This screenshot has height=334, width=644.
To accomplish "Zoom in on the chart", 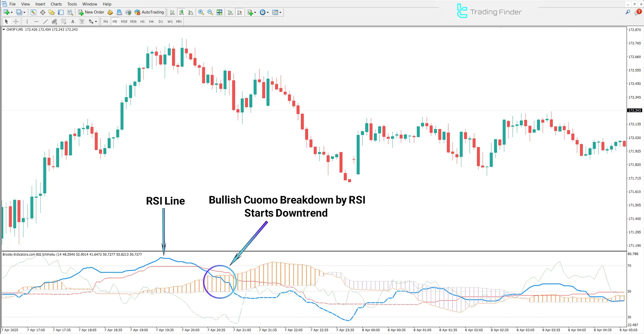I will (201, 12).
